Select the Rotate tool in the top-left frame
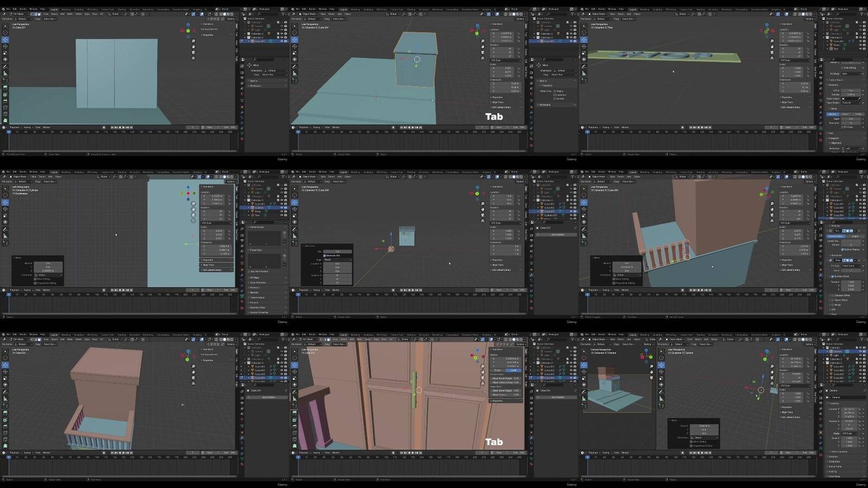This screenshot has height=488, width=868. coord(5,46)
